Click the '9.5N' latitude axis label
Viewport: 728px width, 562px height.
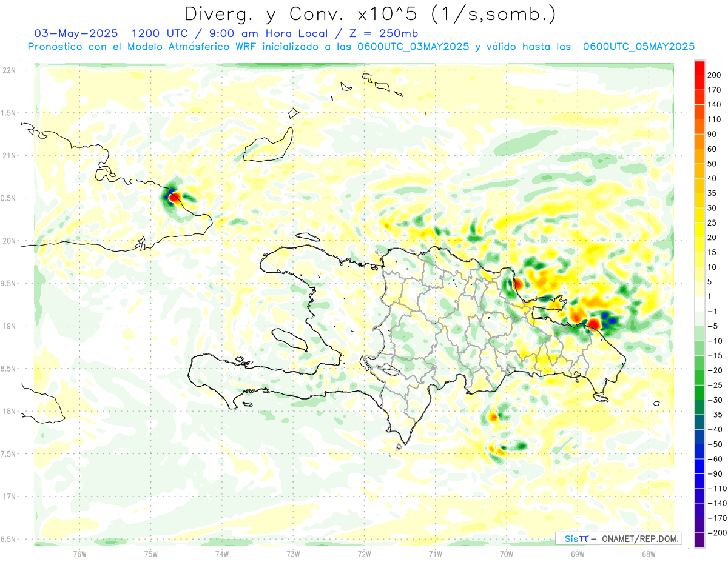click(x=9, y=283)
